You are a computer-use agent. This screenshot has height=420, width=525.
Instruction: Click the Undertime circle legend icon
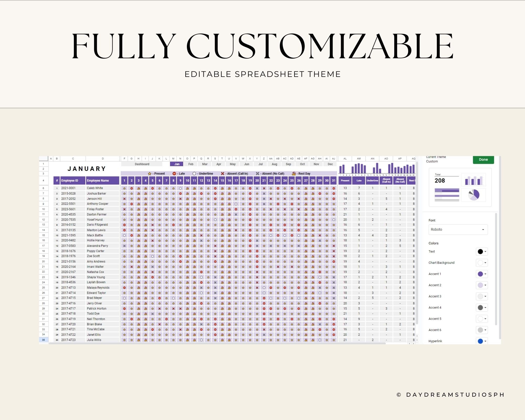194,173
